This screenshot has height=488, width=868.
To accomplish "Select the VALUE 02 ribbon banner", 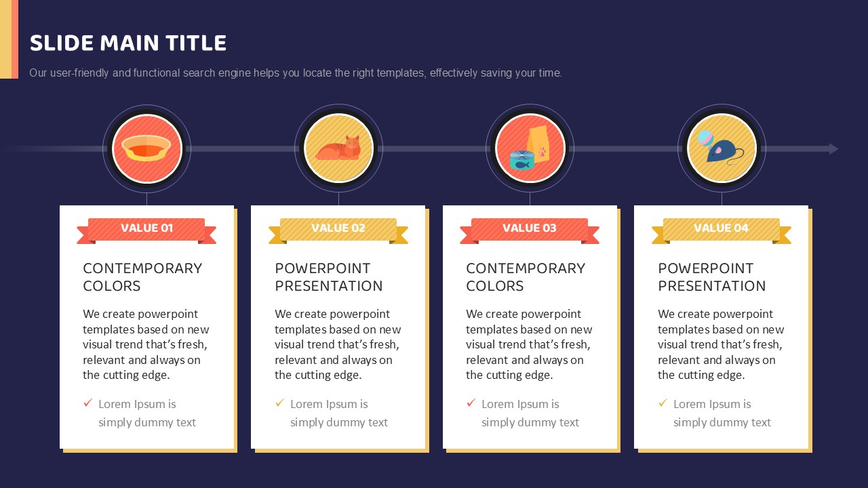I will pyautogui.click(x=338, y=230).
